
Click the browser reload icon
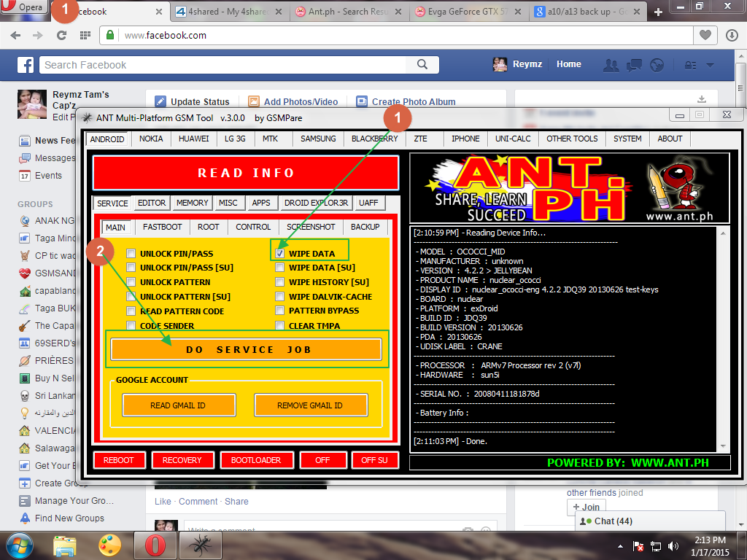click(61, 36)
